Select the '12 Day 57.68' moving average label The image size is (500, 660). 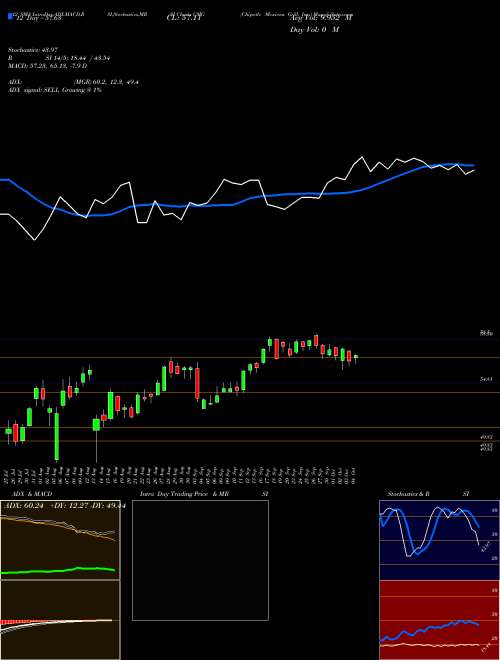[39, 17]
